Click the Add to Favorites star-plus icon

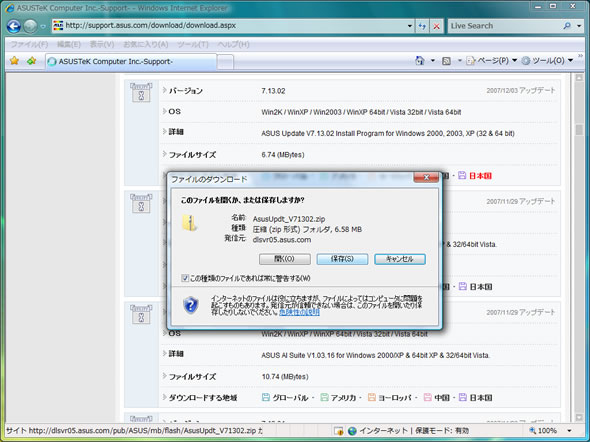tap(32, 61)
